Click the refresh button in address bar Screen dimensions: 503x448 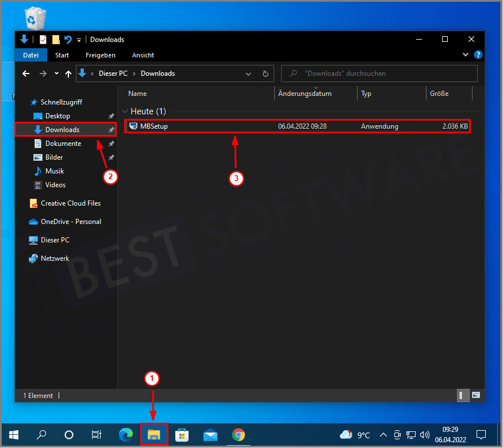(x=265, y=74)
